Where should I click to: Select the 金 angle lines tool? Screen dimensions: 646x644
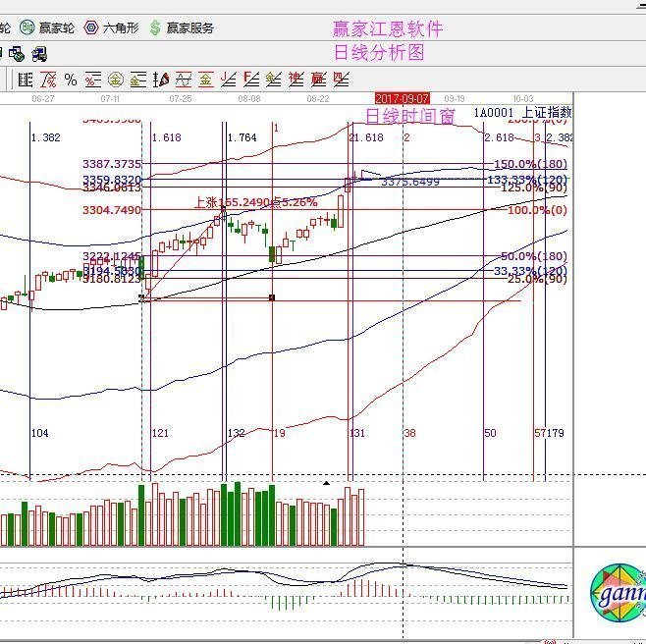point(273,80)
